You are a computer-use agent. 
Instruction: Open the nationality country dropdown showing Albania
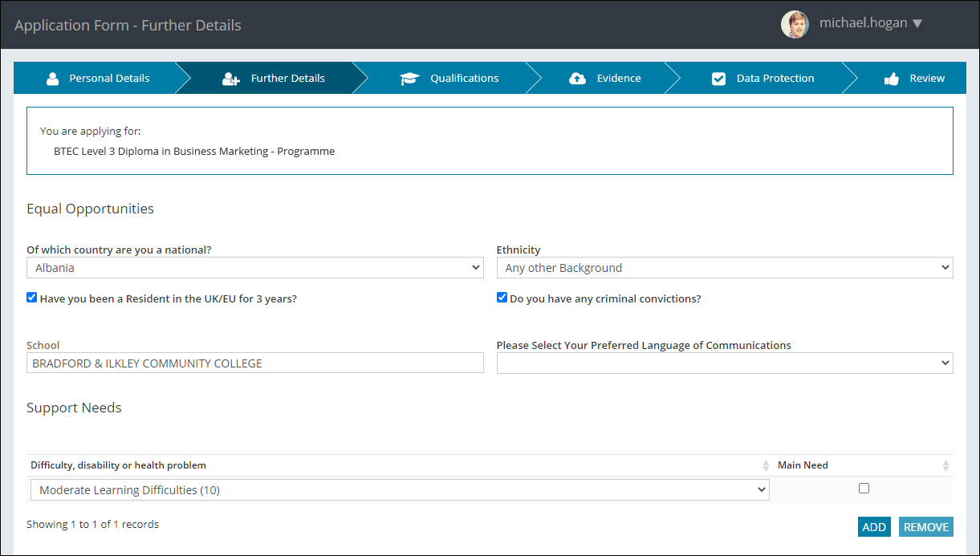pyautogui.click(x=255, y=268)
